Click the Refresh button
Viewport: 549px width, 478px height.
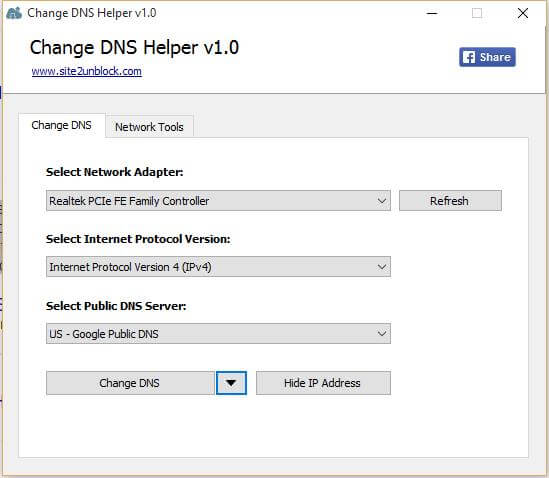point(450,201)
